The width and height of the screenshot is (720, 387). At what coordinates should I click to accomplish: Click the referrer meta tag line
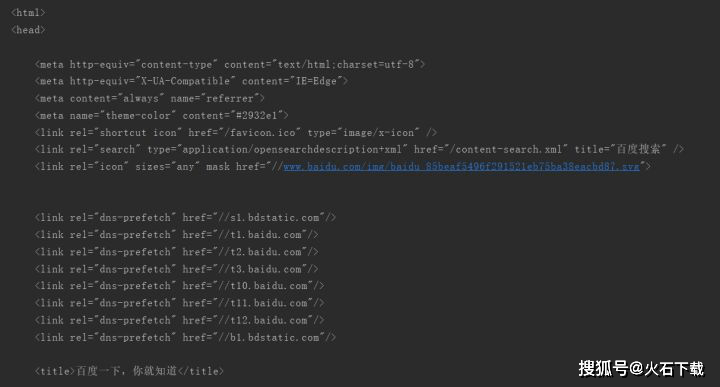pyautogui.click(x=149, y=98)
